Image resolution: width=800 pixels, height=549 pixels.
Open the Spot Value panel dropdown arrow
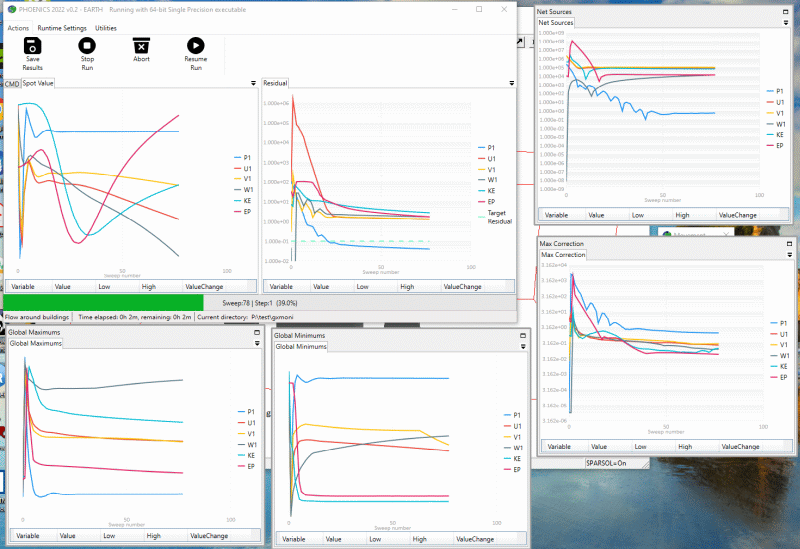click(x=252, y=83)
